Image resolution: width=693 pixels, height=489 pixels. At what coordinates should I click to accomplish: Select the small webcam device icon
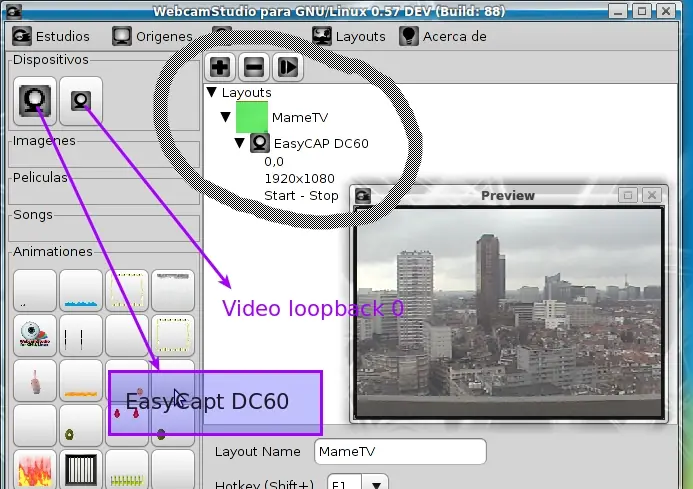[x=81, y=101]
